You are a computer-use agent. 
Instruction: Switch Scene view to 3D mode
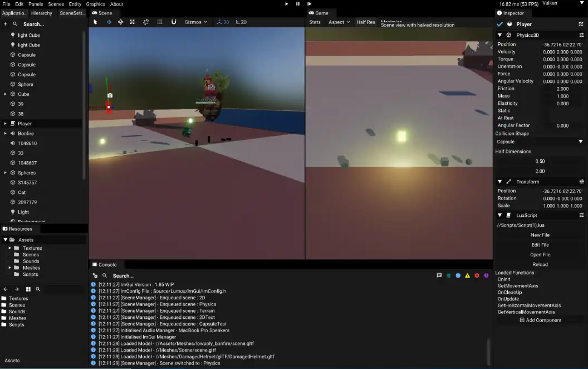click(223, 22)
